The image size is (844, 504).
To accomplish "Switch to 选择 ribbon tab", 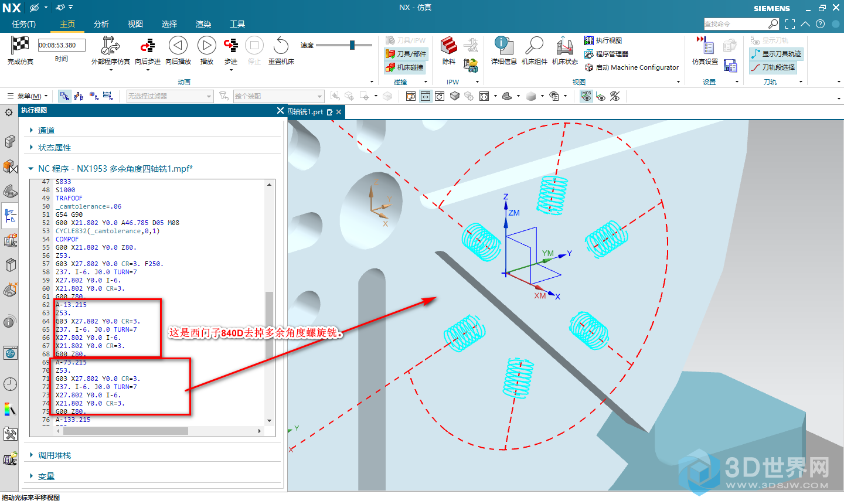I will [x=169, y=24].
